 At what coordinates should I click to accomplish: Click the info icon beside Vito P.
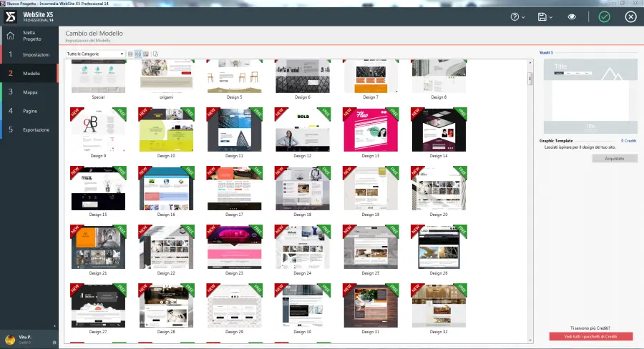coord(54,343)
